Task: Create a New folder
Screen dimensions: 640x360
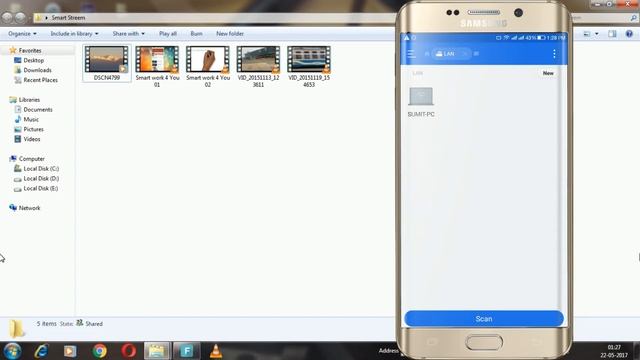Action: tap(230, 33)
